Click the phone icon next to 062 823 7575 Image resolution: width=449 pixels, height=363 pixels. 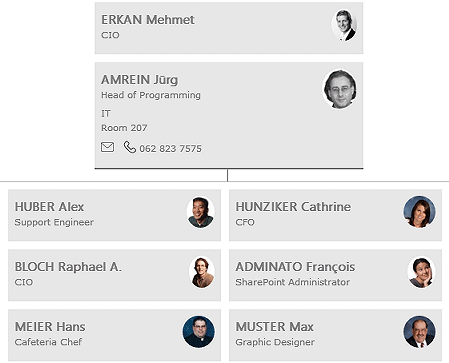point(130,147)
